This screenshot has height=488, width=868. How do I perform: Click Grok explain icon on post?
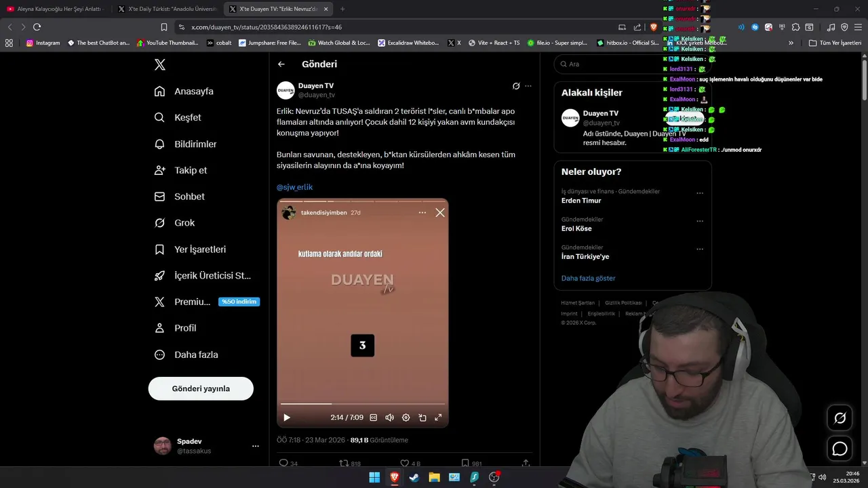516,86
